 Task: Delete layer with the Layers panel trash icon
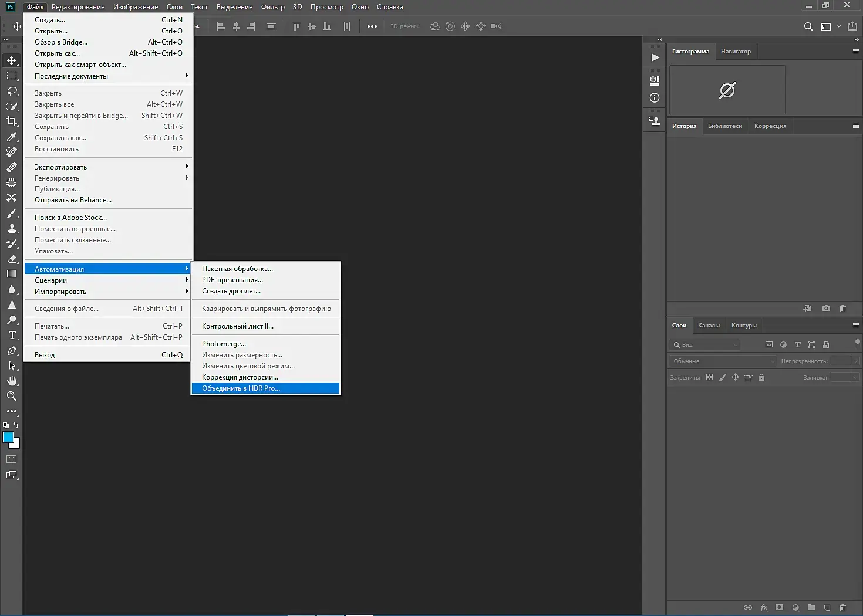pyautogui.click(x=843, y=608)
